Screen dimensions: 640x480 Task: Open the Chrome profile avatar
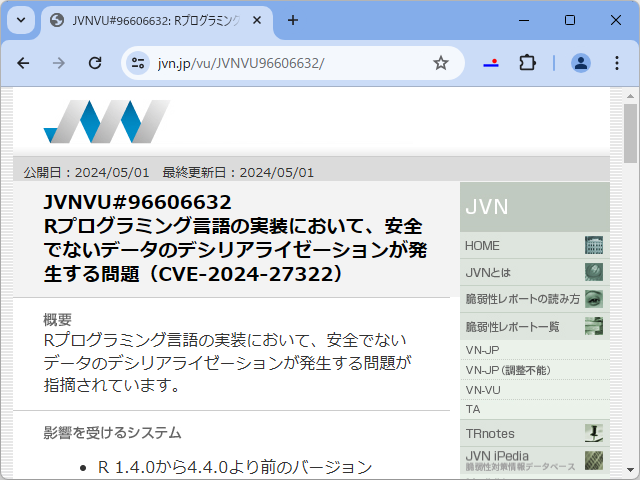point(580,63)
